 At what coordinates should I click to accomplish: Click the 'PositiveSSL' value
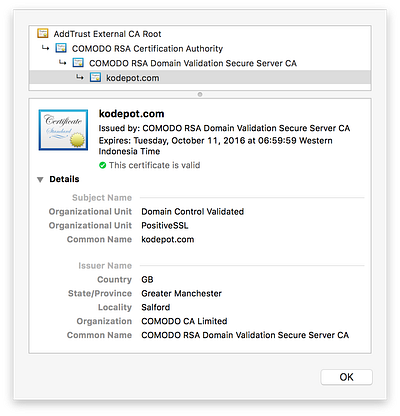click(x=165, y=225)
